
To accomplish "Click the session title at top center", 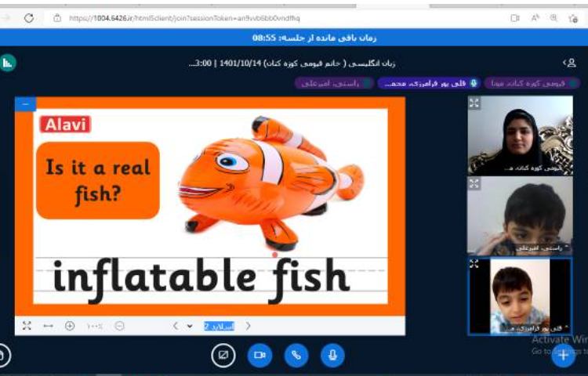I will pyautogui.click(x=292, y=63).
